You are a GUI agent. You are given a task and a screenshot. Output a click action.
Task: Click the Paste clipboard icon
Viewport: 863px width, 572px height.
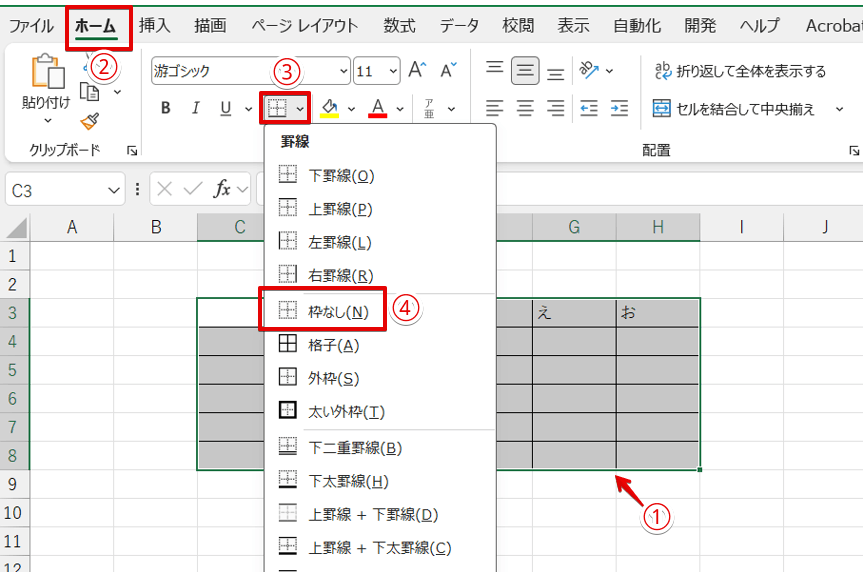pyautogui.click(x=47, y=72)
